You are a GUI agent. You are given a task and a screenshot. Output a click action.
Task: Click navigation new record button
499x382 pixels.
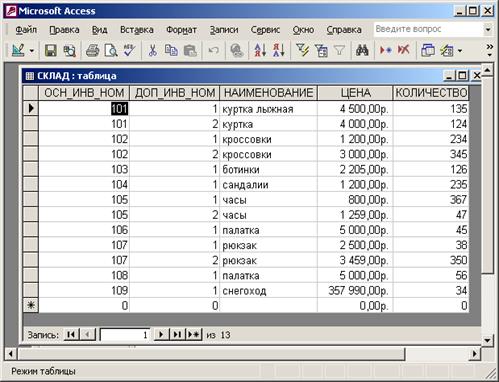pyautogui.click(x=194, y=334)
